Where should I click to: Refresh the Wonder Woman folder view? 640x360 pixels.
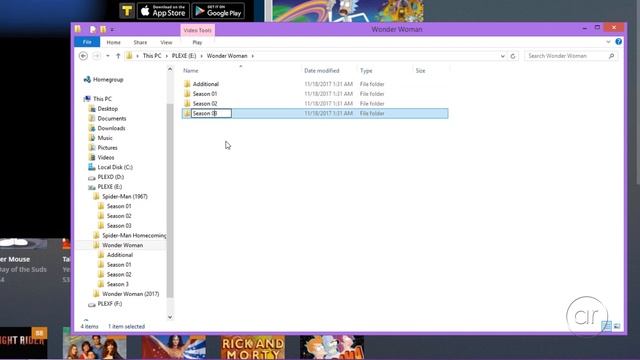513,56
